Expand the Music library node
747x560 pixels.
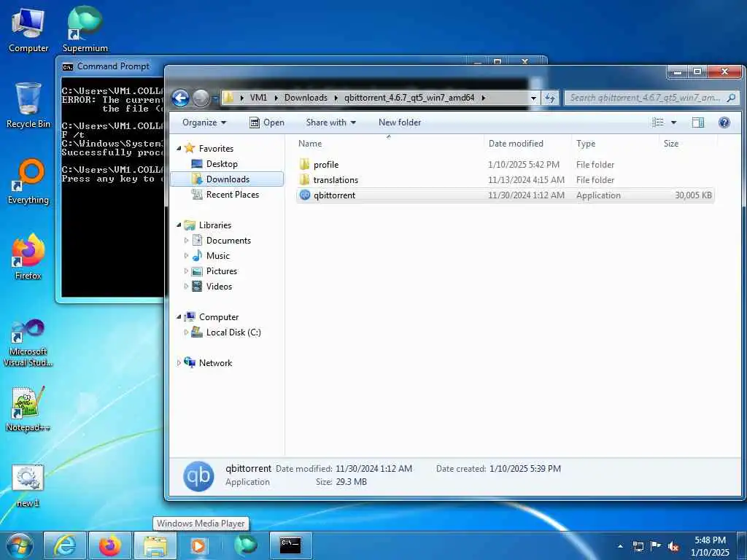point(186,256)
